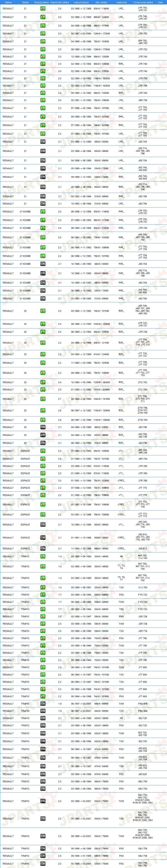Click petrol icon in the Espace J7R 768 row
Screen dimensions: 167x868
(x=43, y=481)
